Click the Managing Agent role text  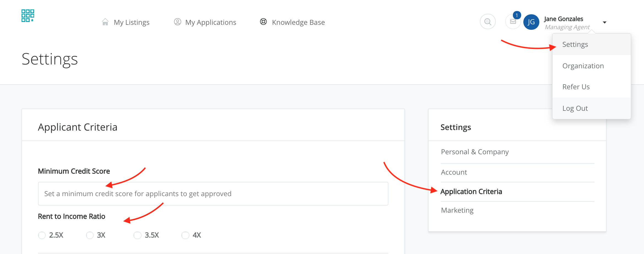pos(567,27)
